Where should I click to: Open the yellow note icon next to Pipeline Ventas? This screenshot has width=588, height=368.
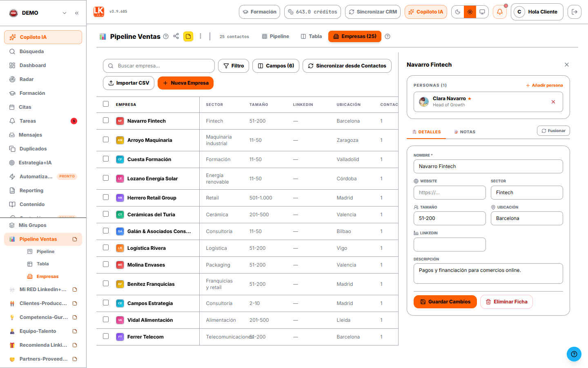[188, 36]
